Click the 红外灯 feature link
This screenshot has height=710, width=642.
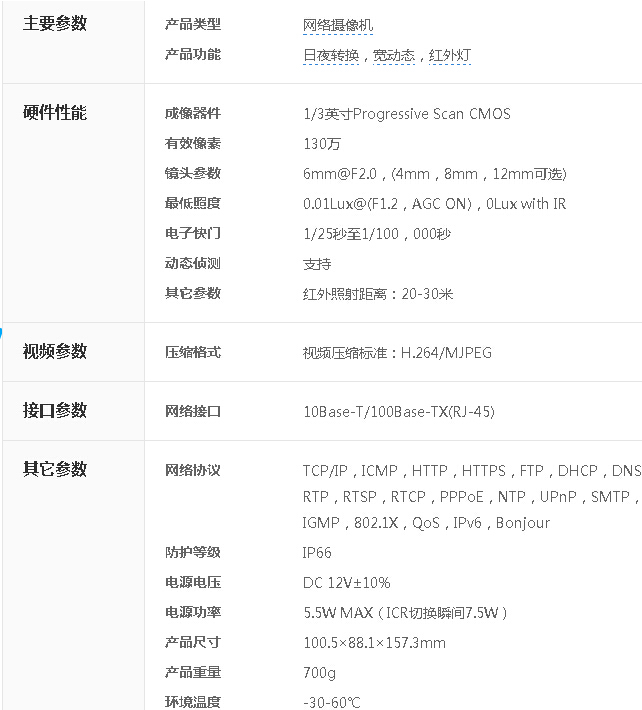[449, 55]
